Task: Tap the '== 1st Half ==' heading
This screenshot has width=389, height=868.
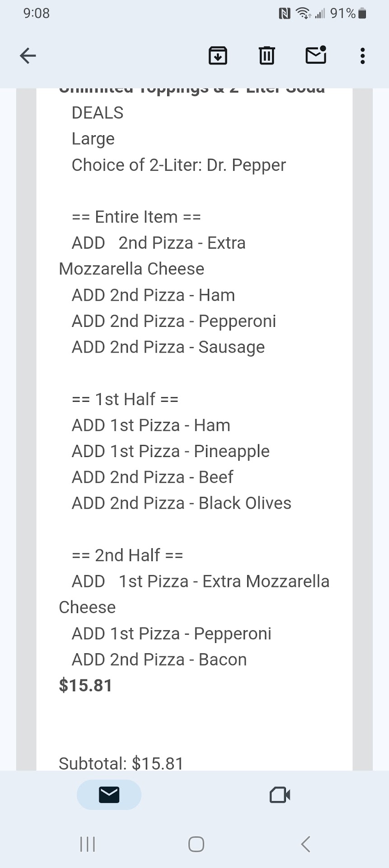Action: coord(125,399)
